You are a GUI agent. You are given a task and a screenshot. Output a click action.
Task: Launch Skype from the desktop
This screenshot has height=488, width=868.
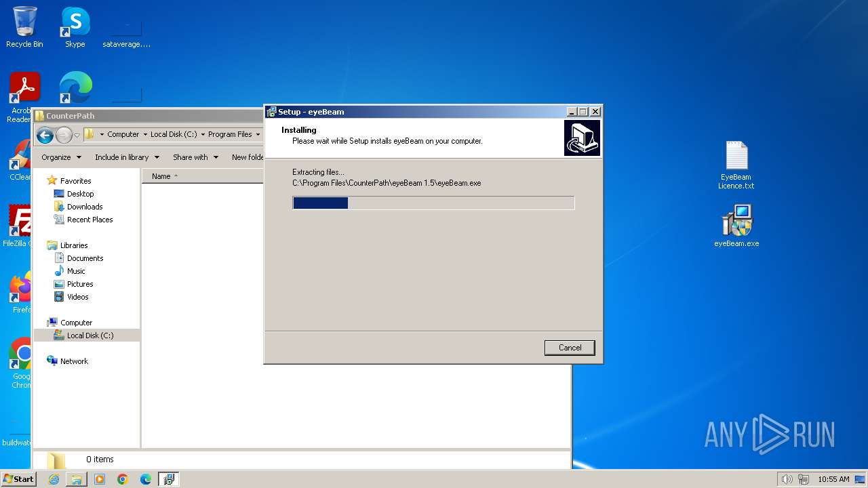(x=75, y=27)
